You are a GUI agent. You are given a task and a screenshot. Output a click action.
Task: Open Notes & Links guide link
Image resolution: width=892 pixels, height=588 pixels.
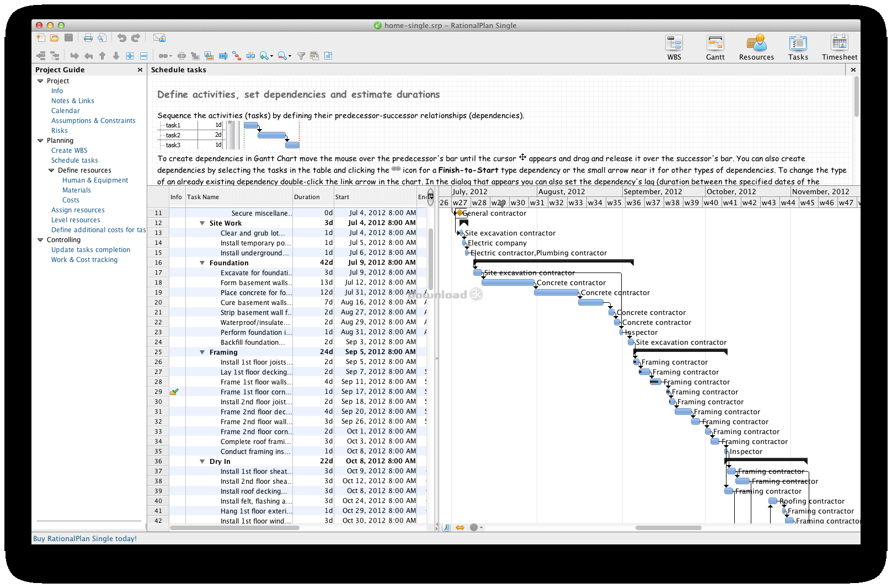click(73, 101)
